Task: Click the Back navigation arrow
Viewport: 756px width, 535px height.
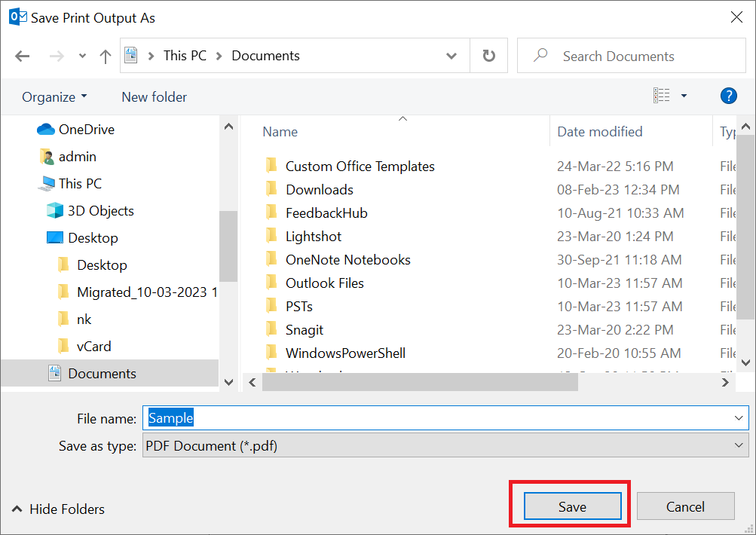Action: coord(22,56)
